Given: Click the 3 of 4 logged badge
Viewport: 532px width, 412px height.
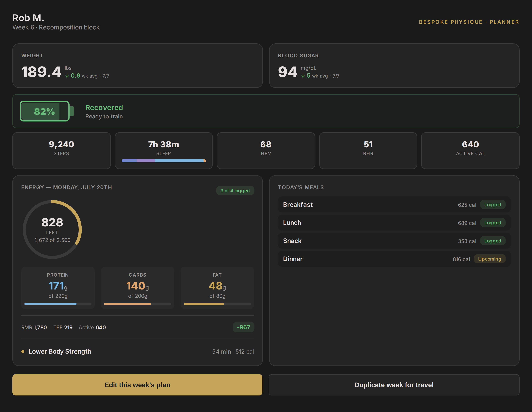Looking at the screenshot, I should coord(235,191).
